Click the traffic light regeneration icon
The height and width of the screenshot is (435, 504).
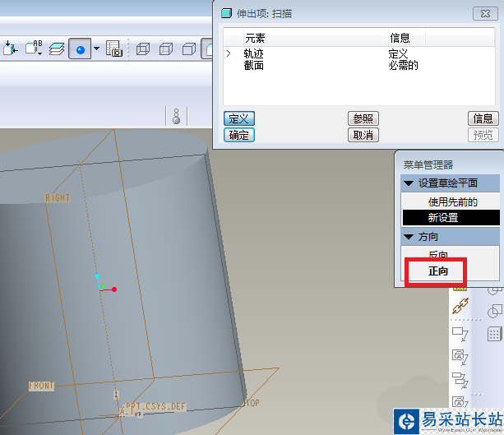pyautogui.click(x=176, y=117)
